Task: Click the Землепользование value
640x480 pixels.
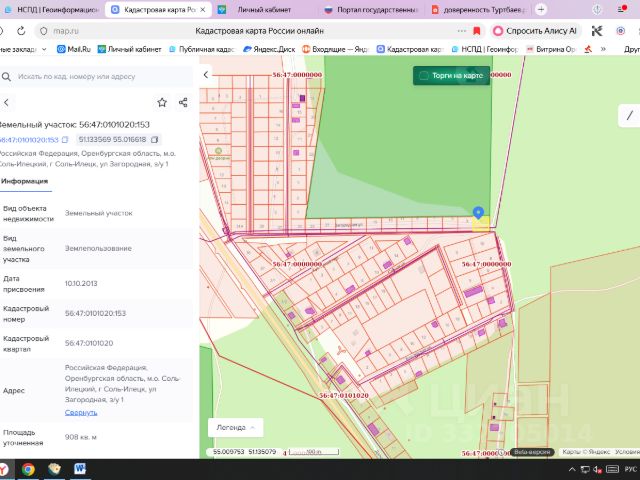Action: point(98,248)
